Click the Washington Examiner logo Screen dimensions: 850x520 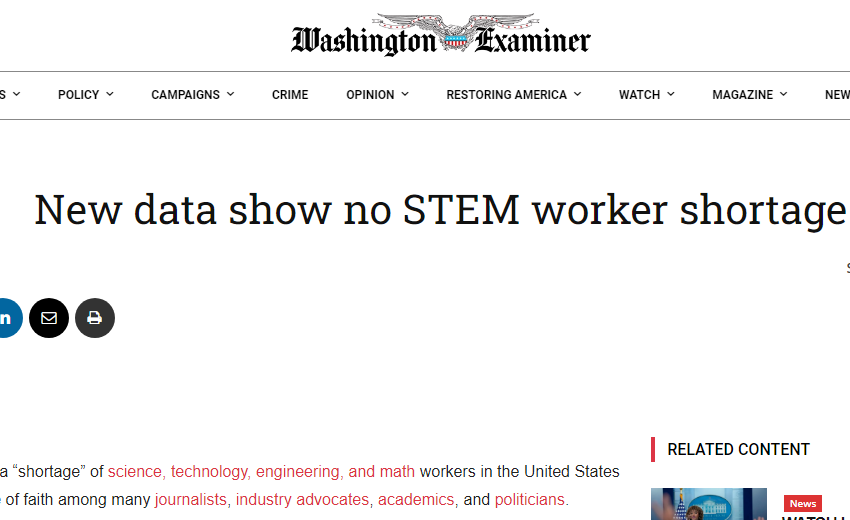441,38
